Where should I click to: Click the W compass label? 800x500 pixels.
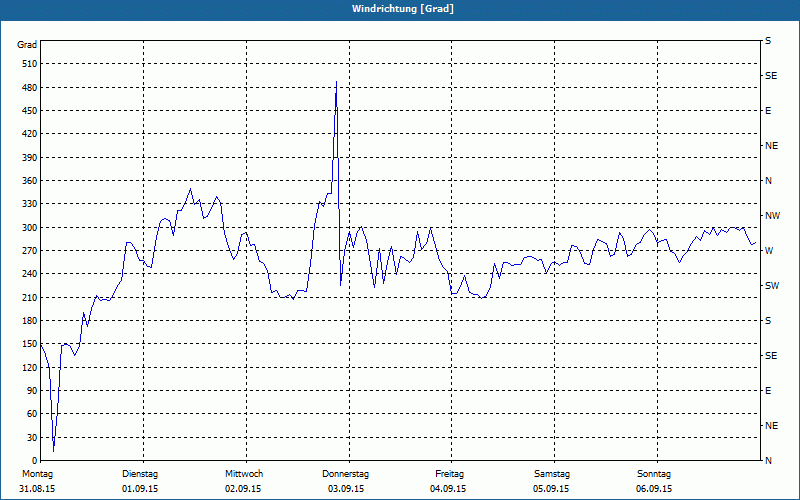click(x=769, y=251)
